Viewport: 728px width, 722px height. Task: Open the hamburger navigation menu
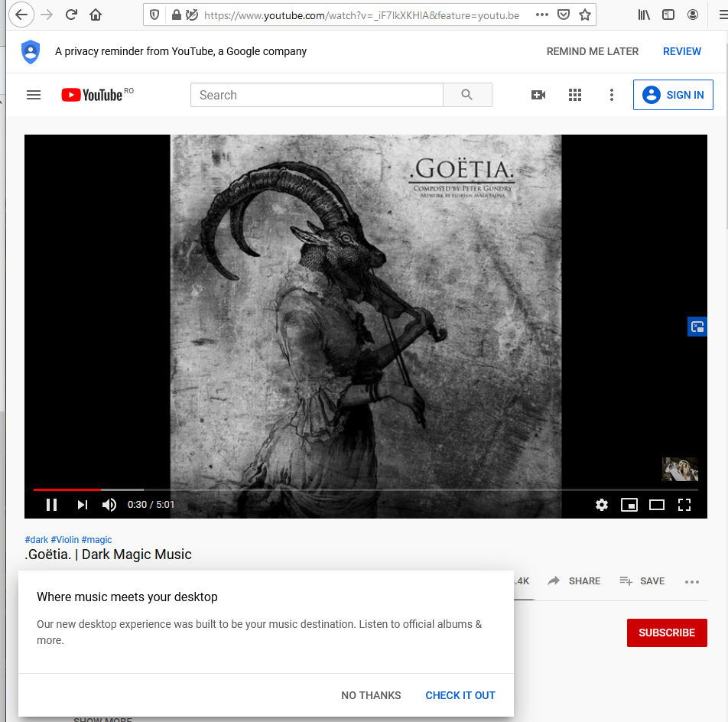point(33,95)
